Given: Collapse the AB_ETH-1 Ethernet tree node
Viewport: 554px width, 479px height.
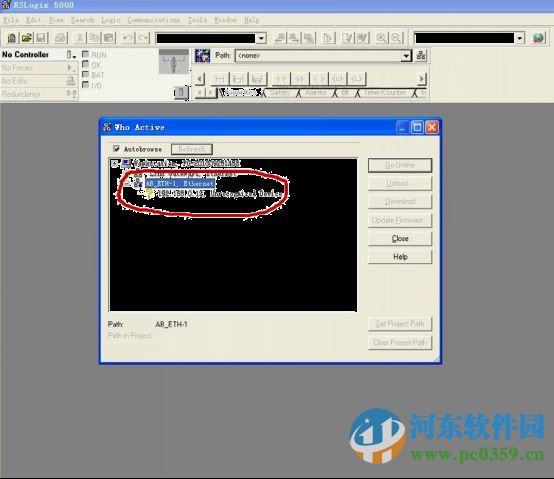Looking at the screenshot, I should coord(127,183).
